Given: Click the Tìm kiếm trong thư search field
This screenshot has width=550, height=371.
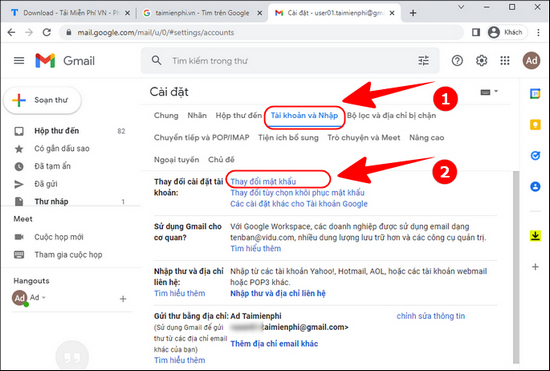Looking at the screenshot, I should (290, 61).
